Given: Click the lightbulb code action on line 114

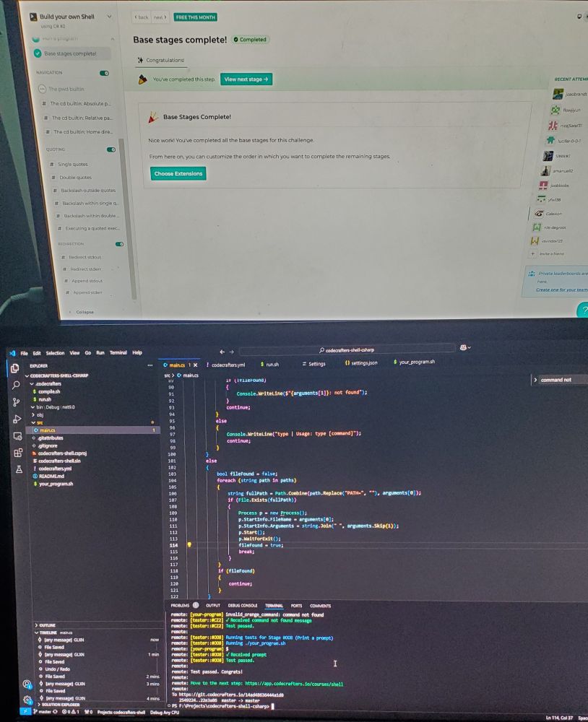Looking at the screenshot, I should click(189, 544).
